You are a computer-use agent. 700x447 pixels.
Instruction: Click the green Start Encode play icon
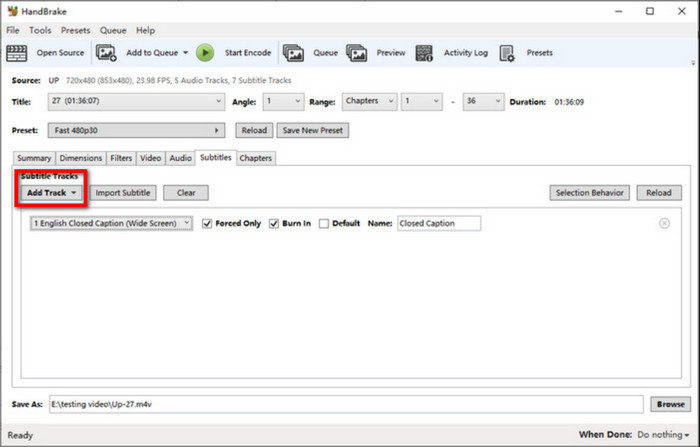[205, 53]
